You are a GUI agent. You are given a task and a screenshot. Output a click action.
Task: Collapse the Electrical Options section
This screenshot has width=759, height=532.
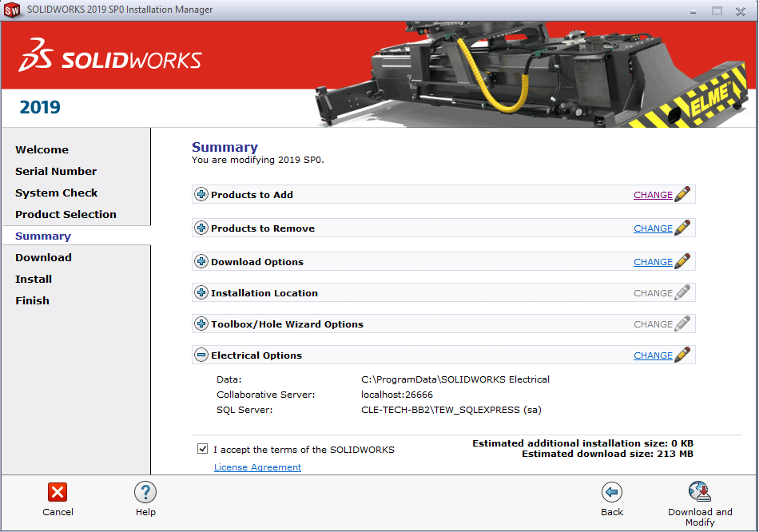(201, 355)
